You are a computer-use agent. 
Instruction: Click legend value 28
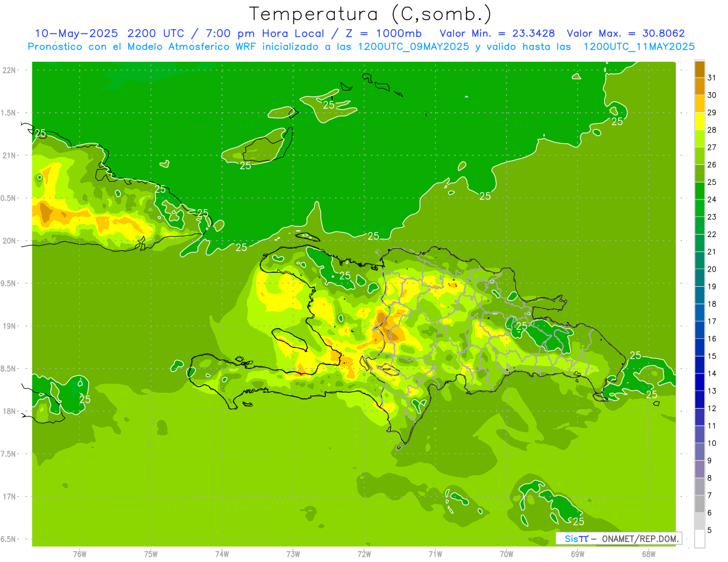pos(712,130)
